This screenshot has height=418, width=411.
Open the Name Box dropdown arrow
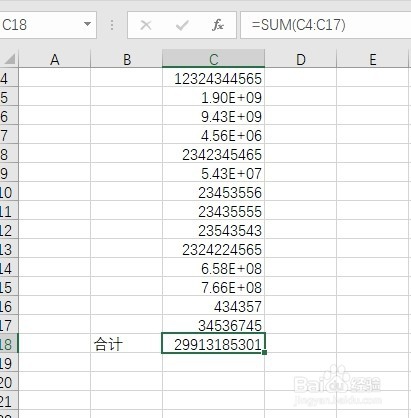click(x=87, y=24)
